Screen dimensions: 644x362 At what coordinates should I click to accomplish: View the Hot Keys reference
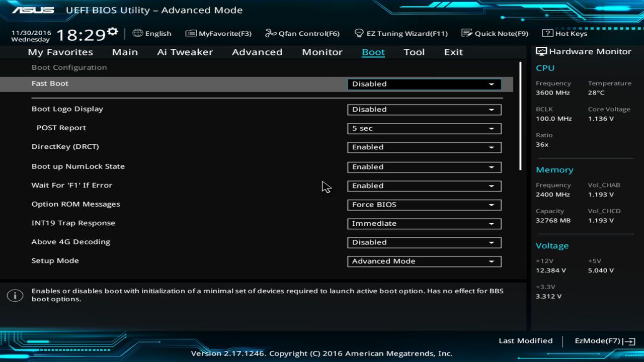click(563, 33)
